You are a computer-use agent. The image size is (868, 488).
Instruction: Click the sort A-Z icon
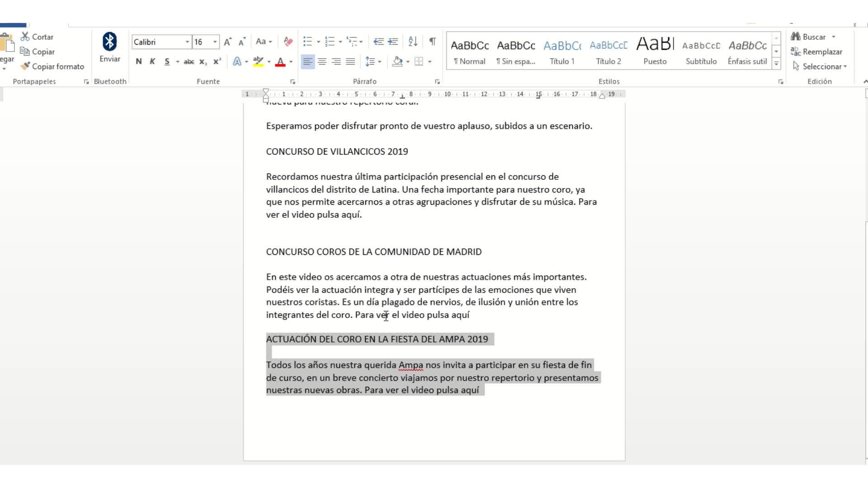[412, 42]
